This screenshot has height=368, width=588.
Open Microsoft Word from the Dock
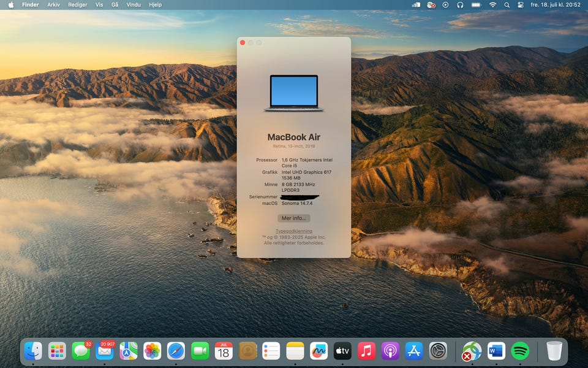pos(496,351)
